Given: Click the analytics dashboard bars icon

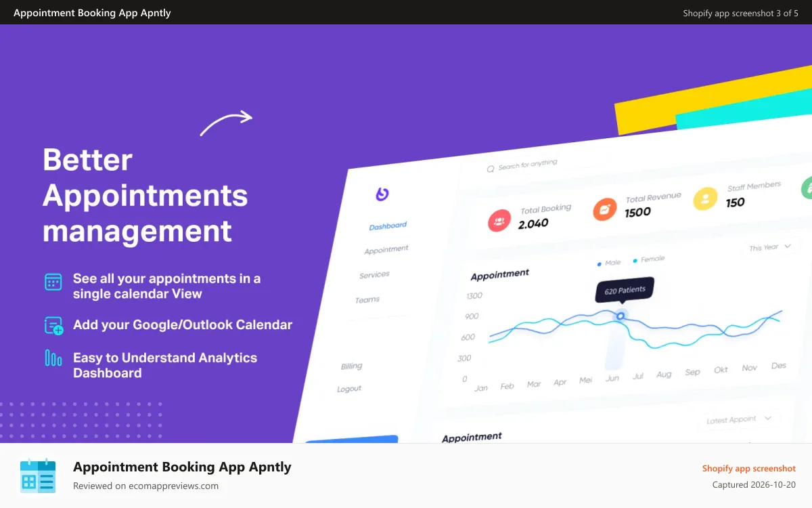Looking at the screenshot, I should [53, 358].
